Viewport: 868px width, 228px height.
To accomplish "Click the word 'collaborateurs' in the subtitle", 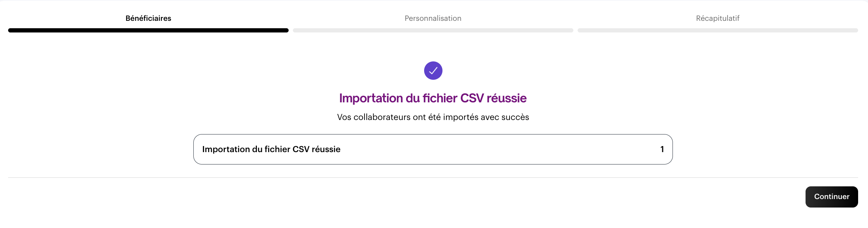I will pyautogui.click(x=382, y=117).
